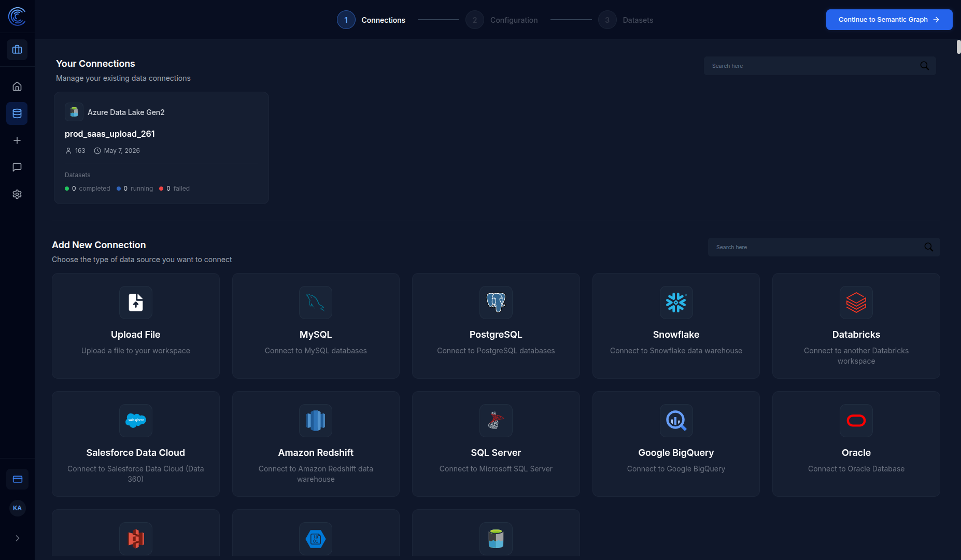Focus the Add New Connection search field

[x=824, y=247]
